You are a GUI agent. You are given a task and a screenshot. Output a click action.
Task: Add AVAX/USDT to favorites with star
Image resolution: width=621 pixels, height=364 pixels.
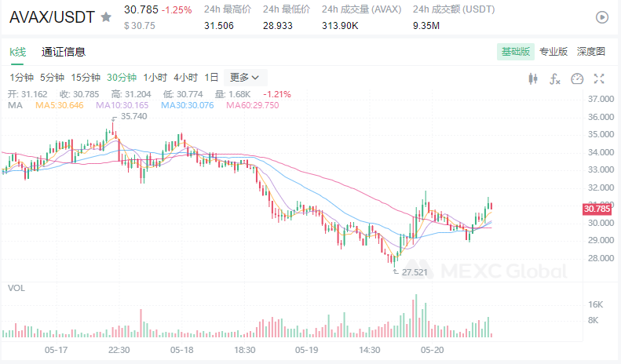[x=106, y=16]
